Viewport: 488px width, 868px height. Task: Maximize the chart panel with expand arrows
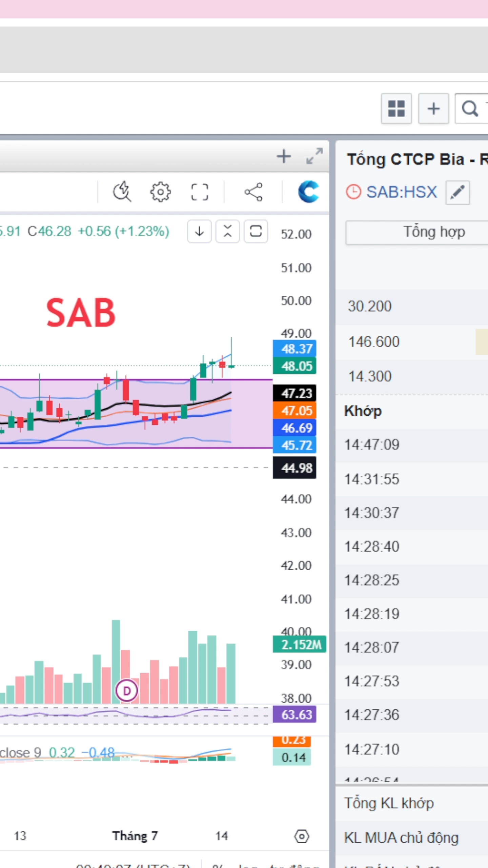(x=314, y=156)
